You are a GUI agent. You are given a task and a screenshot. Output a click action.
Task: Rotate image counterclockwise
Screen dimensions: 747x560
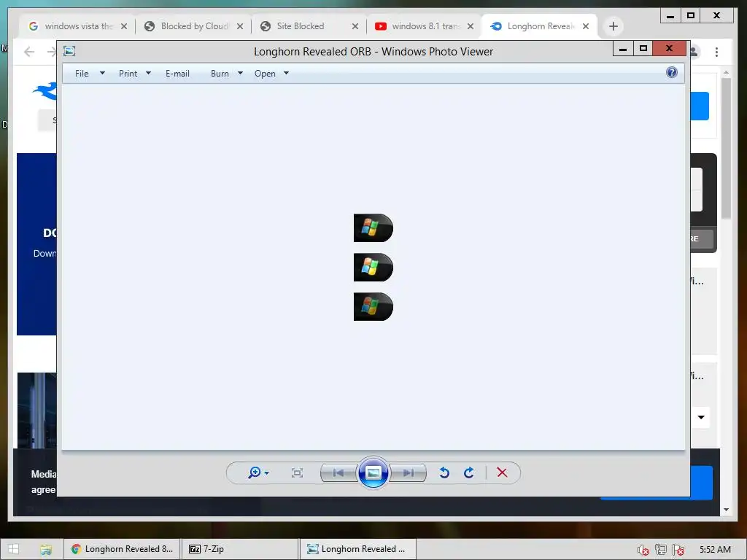coord(444,472)
